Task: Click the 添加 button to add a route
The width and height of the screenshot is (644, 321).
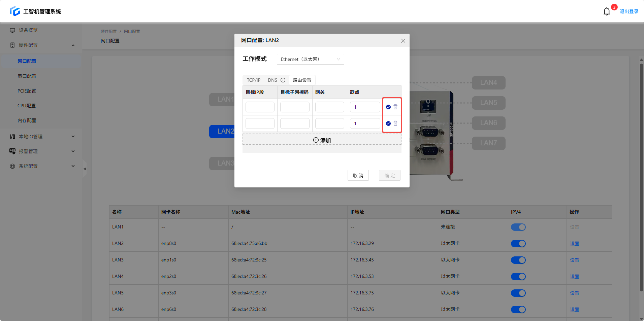Action: tap(322, 140)
